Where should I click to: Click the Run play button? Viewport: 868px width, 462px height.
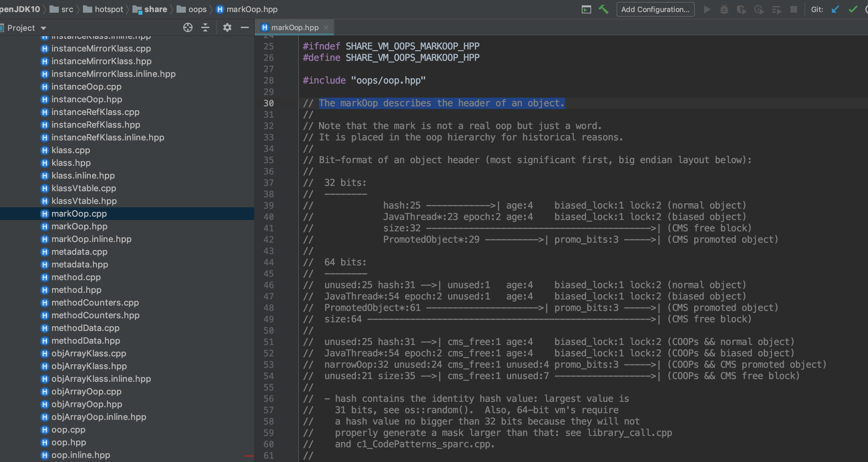click(x=707, y=9)
